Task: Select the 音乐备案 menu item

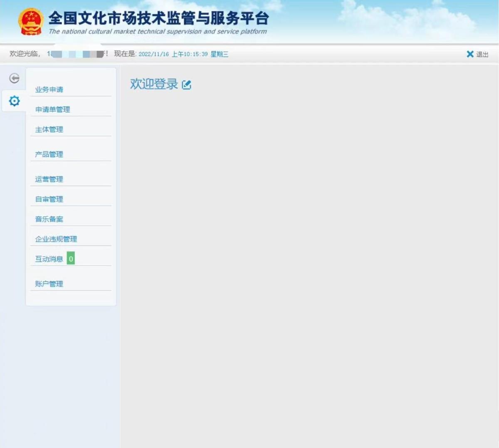Action: [x=49, y=219]
